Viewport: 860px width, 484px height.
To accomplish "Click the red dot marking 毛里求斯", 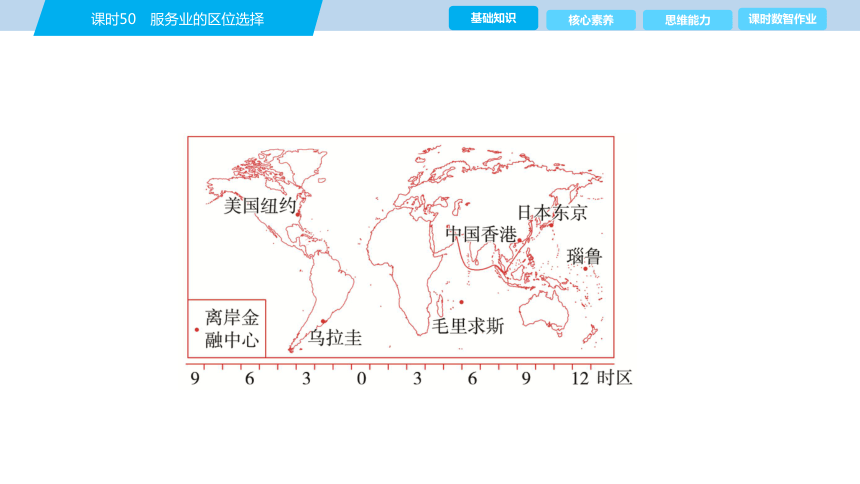I will pyautogui.click(x=461, y=302).
